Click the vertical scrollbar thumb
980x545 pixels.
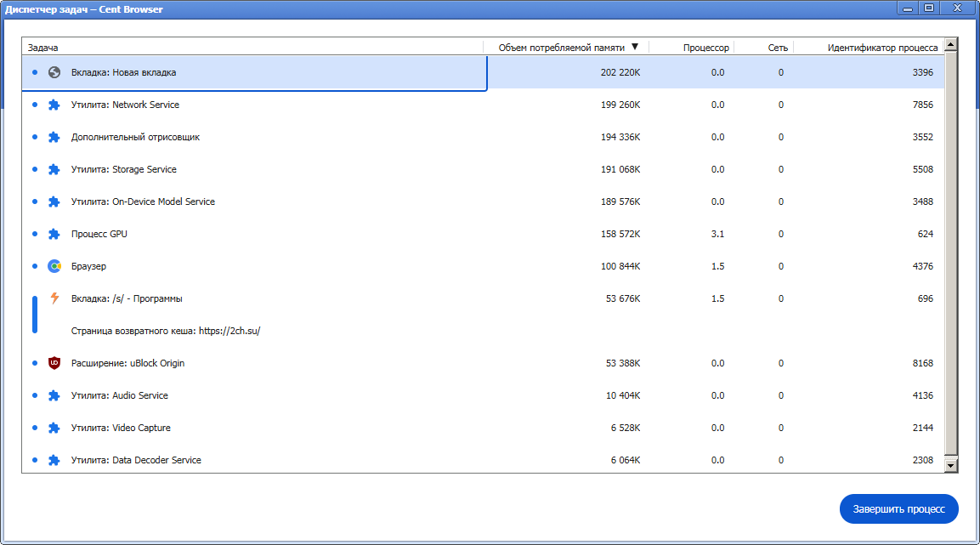(950, 253)
